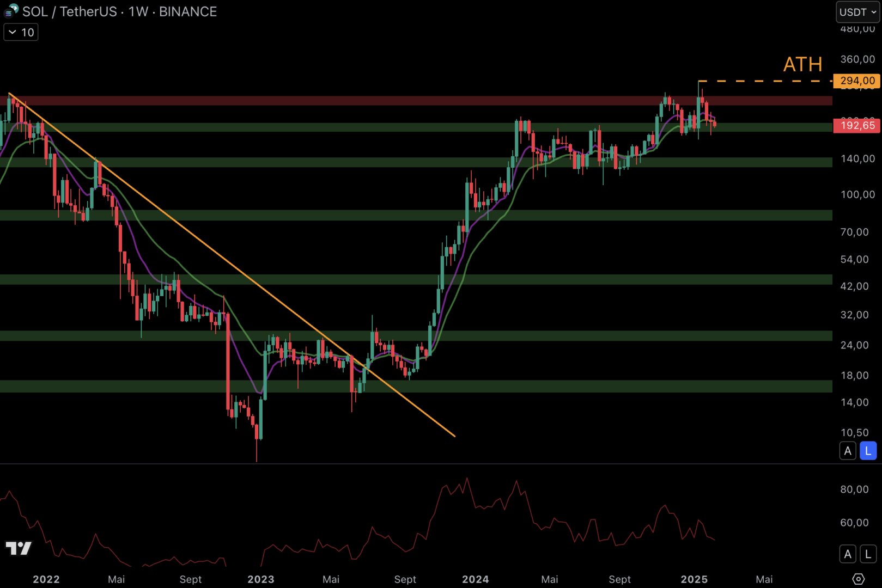Select the orange ATH text label
882x588 pixels.
click(x=802, y=65)
